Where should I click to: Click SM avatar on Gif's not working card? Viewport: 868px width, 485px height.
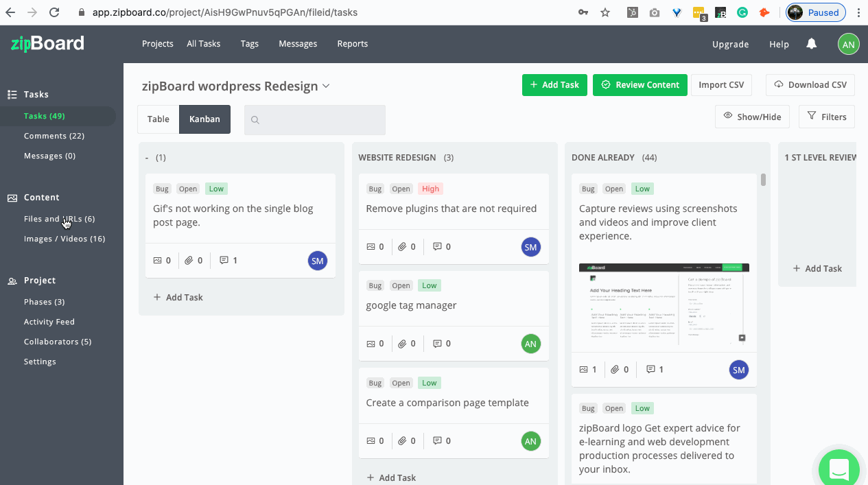[x=317, y=261]
